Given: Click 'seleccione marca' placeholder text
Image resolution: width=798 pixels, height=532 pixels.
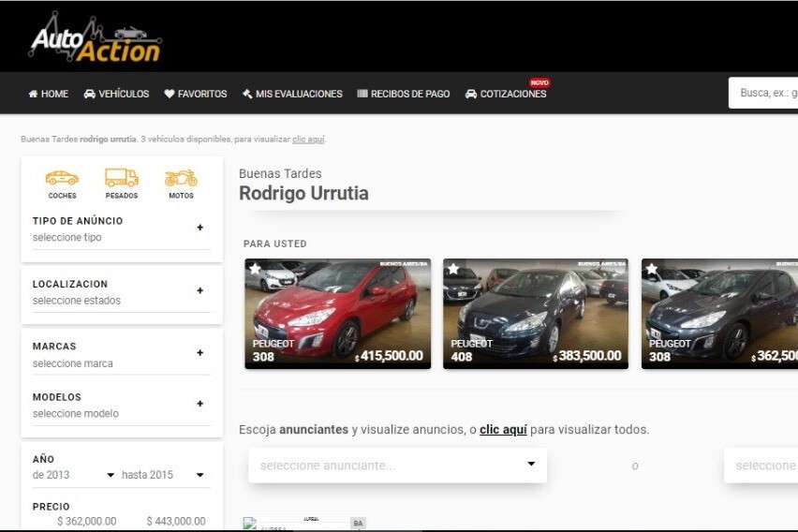Looking at the screenshot, I should click(73, 363).
